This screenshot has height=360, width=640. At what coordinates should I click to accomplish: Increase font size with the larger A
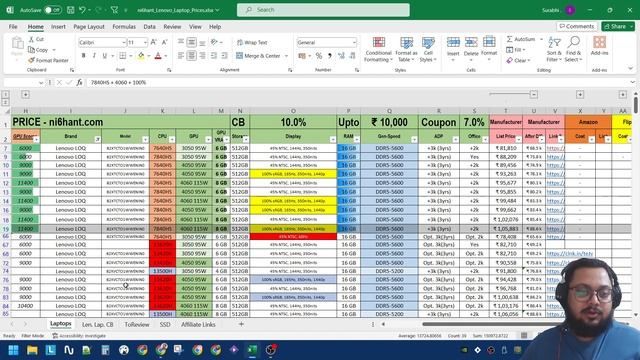(x=154, y=42)
